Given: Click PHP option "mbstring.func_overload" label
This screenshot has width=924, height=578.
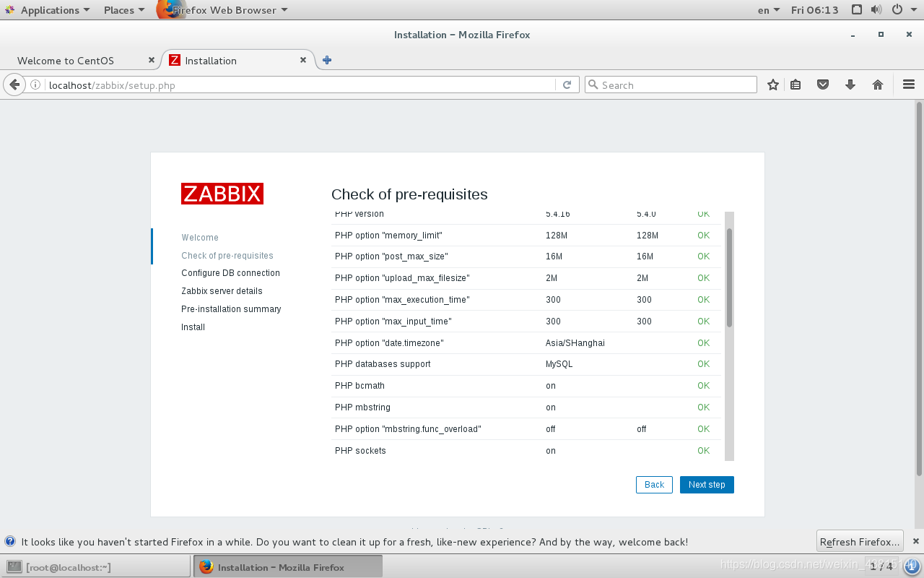Looking at the screenshot, I should point(408,428).
